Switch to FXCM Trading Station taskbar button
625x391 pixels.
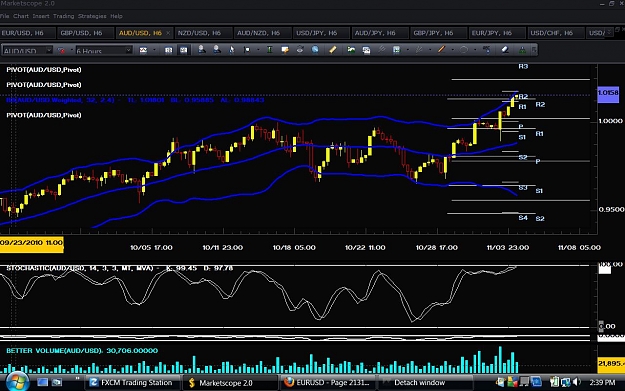click(132, 383)
